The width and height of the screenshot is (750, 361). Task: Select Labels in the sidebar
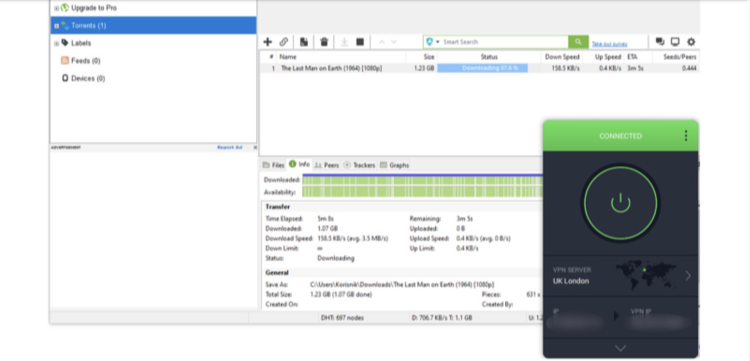click(x=81, y=43)
